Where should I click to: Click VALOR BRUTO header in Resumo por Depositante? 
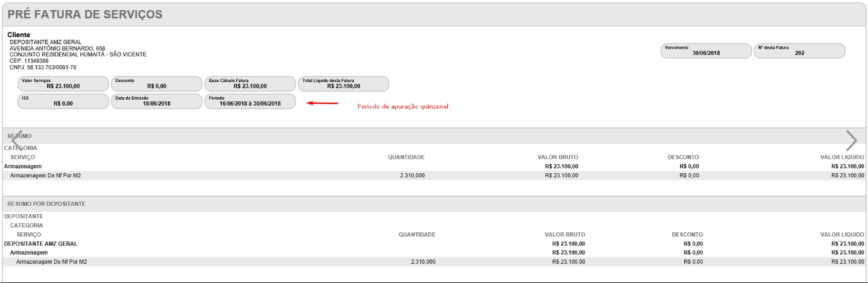[565, 234]
